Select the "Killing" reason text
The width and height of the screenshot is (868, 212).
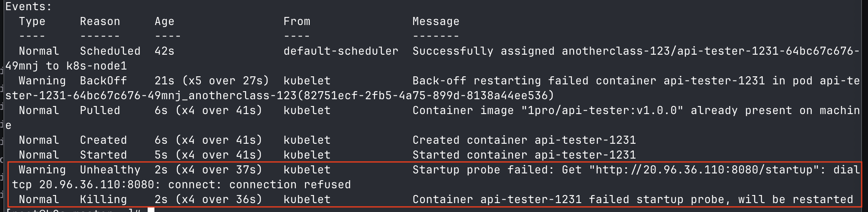pos(103,200)
